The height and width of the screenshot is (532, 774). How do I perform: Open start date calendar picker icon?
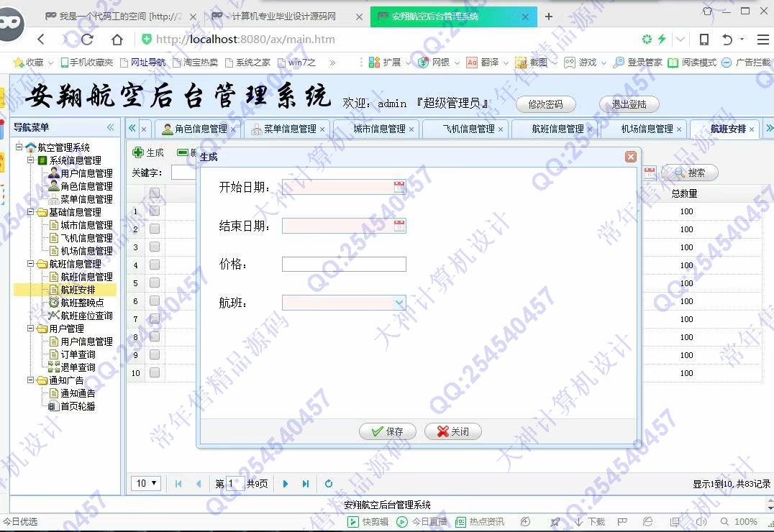coord(399,186)
